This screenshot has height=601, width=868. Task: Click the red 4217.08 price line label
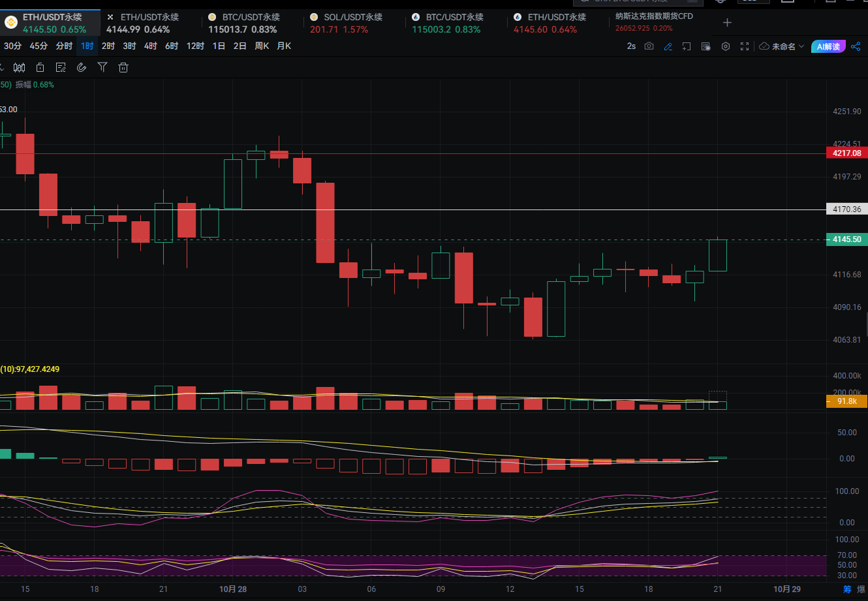tap(846, 153)
